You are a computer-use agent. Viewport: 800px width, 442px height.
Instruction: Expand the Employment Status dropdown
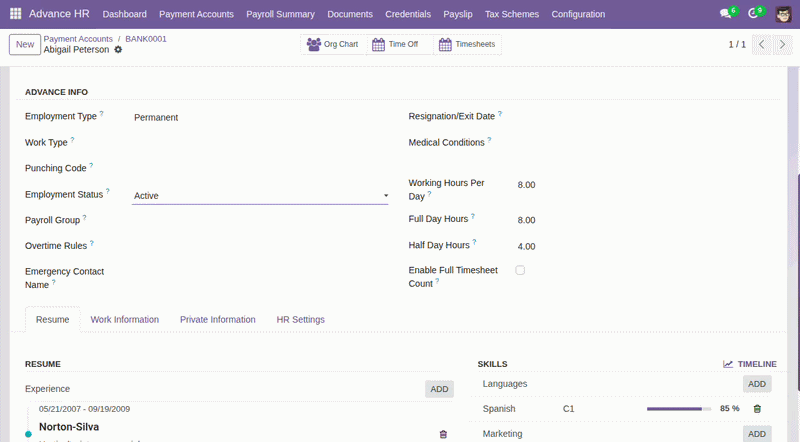coord(260,195)
